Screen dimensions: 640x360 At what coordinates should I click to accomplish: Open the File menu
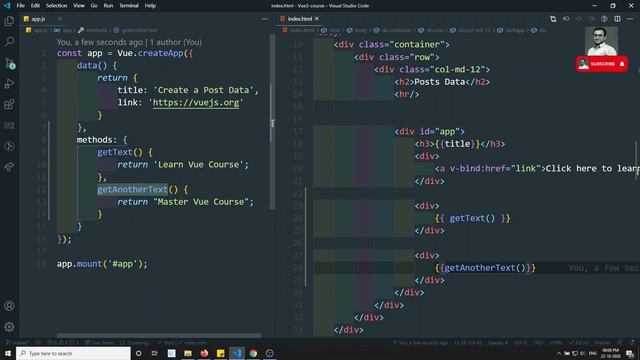[20, 6]
